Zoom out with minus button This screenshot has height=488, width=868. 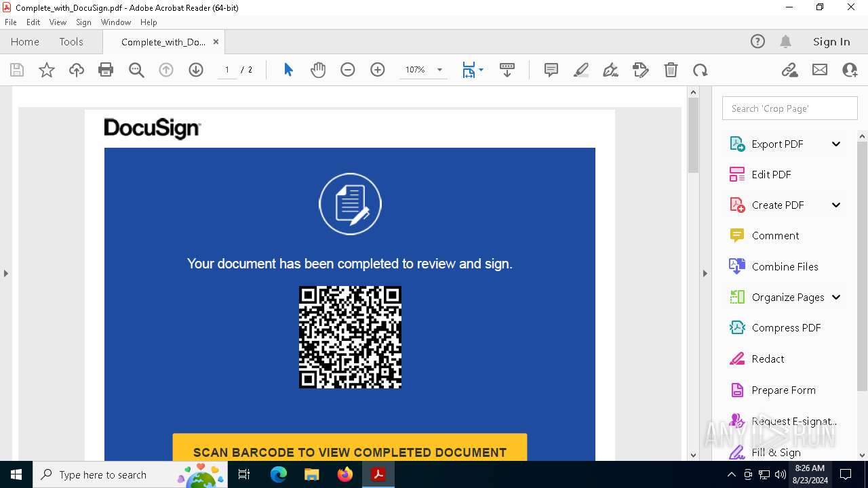(348, 70)
